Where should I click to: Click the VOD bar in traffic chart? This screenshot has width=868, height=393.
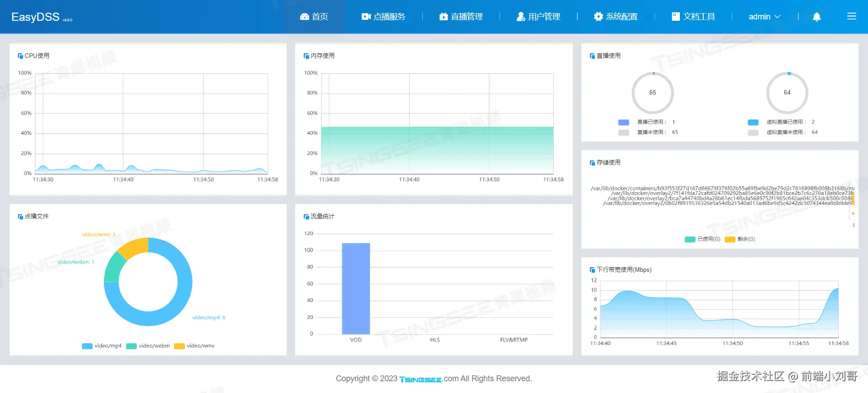(356, 289)
